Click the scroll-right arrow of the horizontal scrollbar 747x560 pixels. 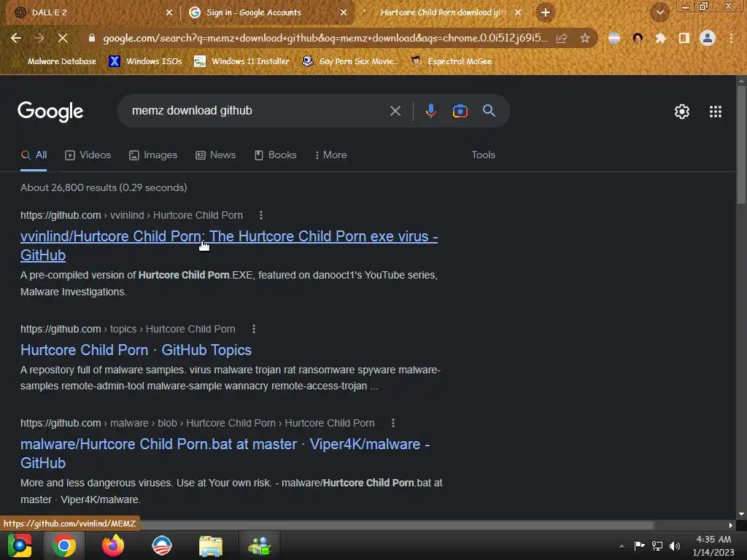coord(731,525)
